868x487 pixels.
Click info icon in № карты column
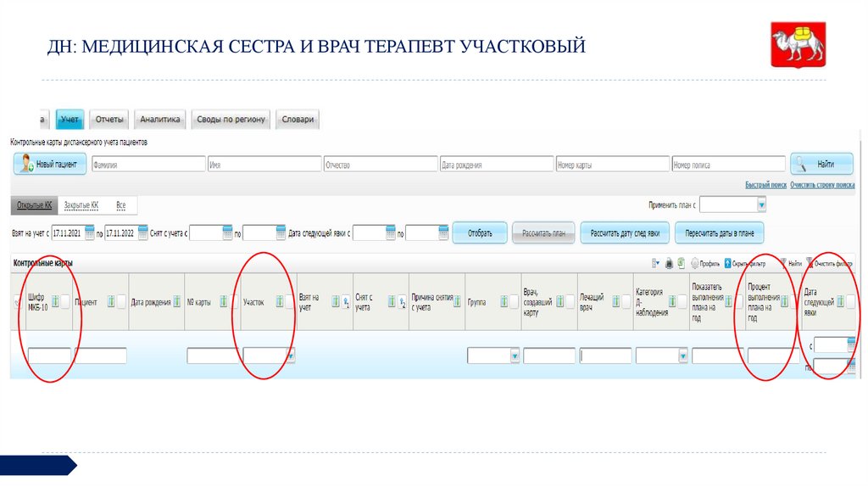[x=224, y=301]
